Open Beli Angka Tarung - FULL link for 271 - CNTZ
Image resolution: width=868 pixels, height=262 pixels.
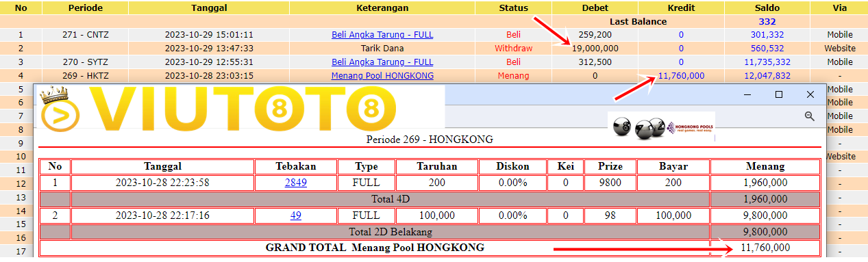click(x=382, y=35)
